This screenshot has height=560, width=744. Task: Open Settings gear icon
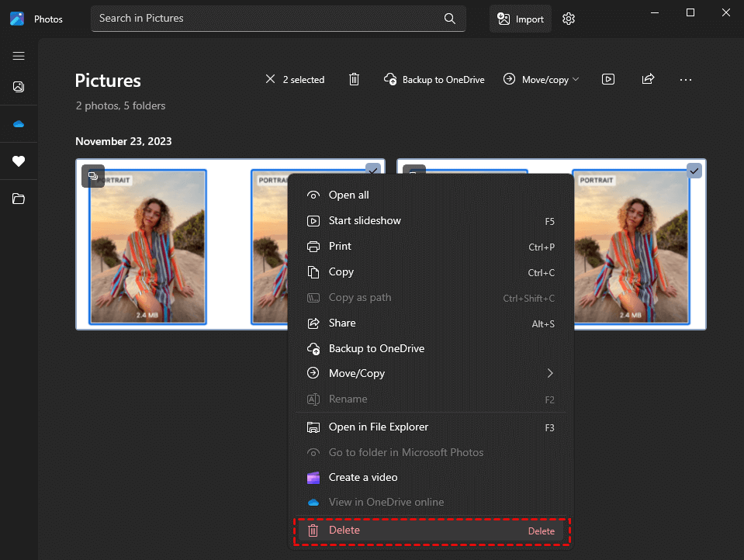pos(569,19)
